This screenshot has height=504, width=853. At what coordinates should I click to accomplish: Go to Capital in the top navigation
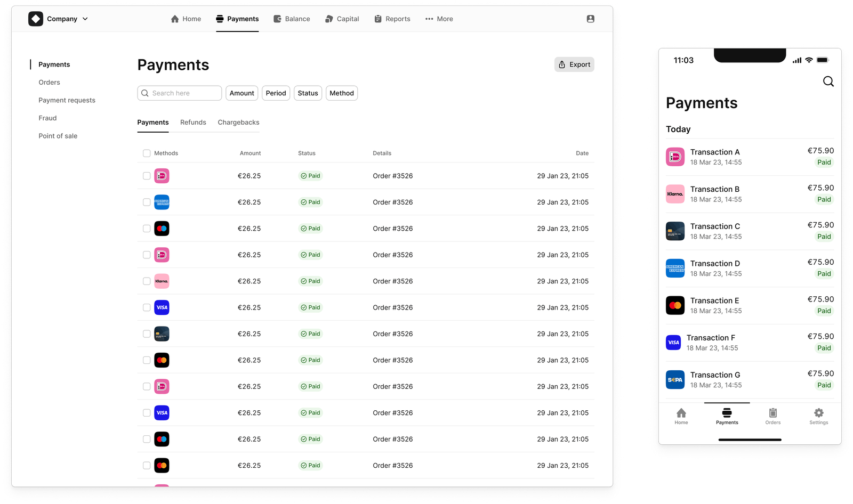(x=342, y=19)
